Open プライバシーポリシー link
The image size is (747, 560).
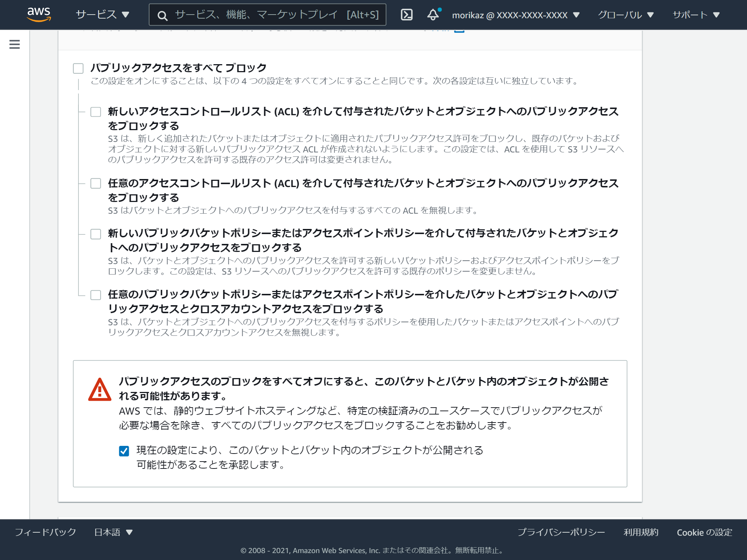561,532
